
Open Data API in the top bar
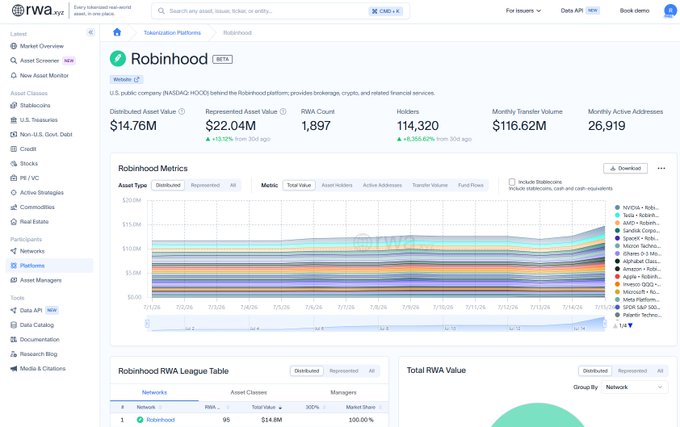click(579, 10)
